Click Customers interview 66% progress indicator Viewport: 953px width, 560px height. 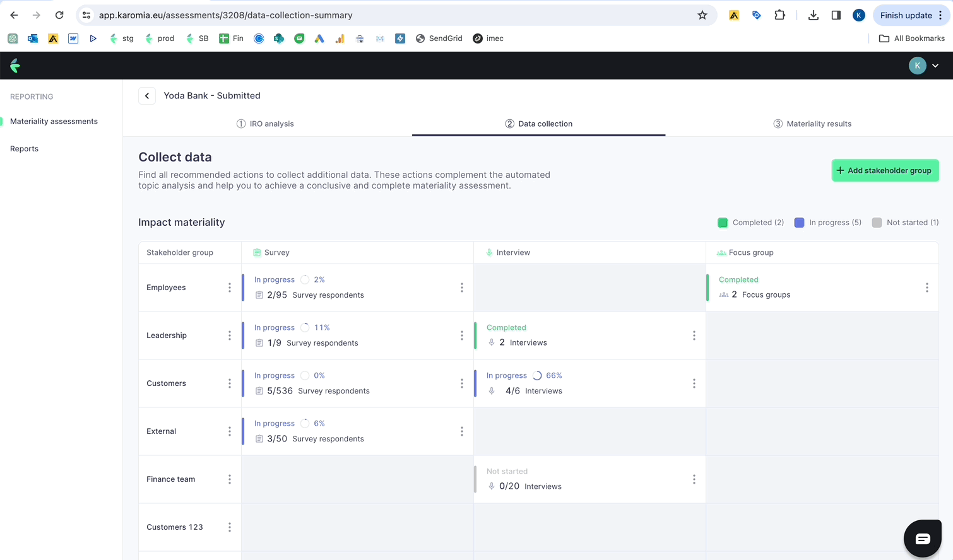point(547,375)
